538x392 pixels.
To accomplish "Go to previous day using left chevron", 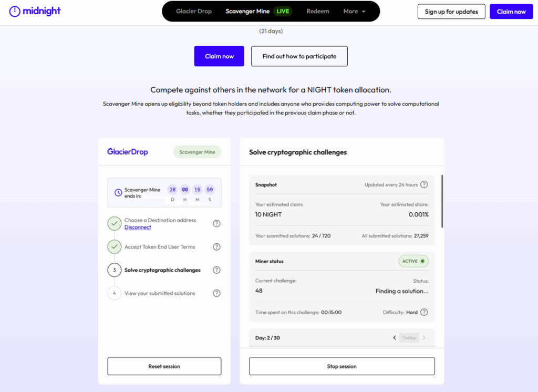I will (x=395, y=338).
